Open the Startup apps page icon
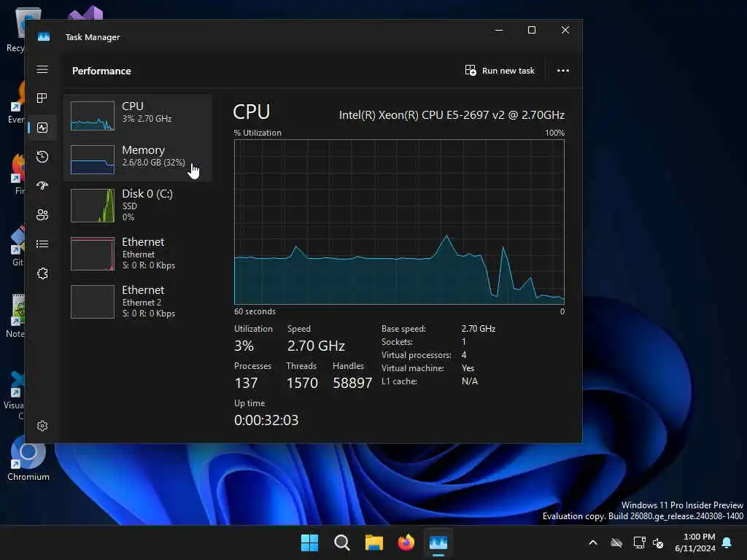 click(x=42, y=186)
